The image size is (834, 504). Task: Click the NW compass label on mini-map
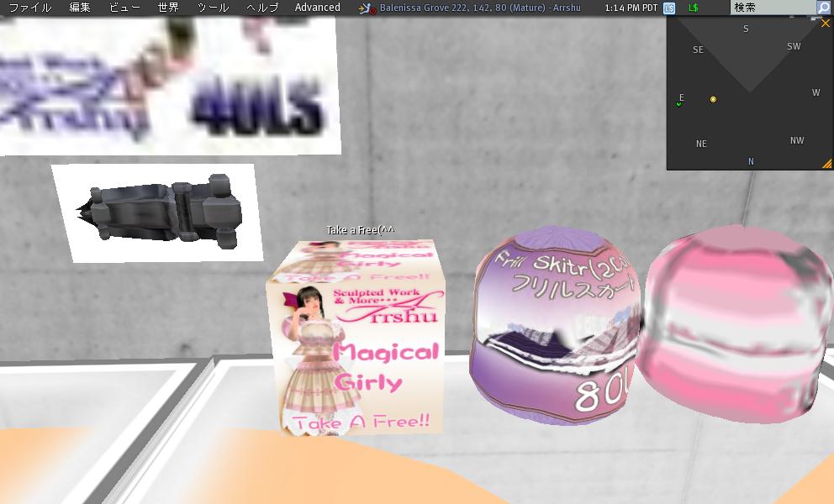[x=797, y=141]
